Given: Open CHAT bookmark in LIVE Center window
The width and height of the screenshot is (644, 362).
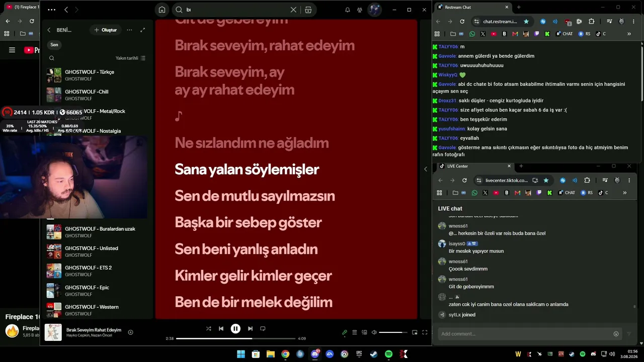Looking at the screenshot, I should coord(567,193).
